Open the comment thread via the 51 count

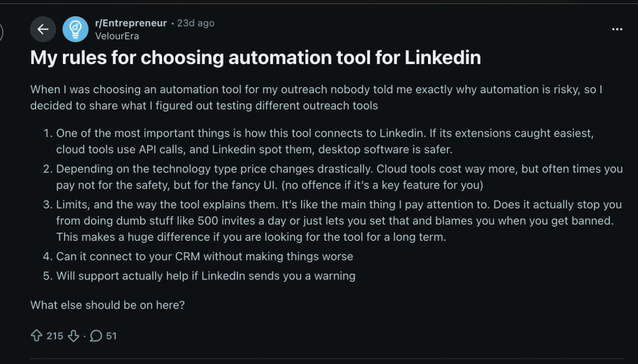pyautogui.click(x=110, y=335)
